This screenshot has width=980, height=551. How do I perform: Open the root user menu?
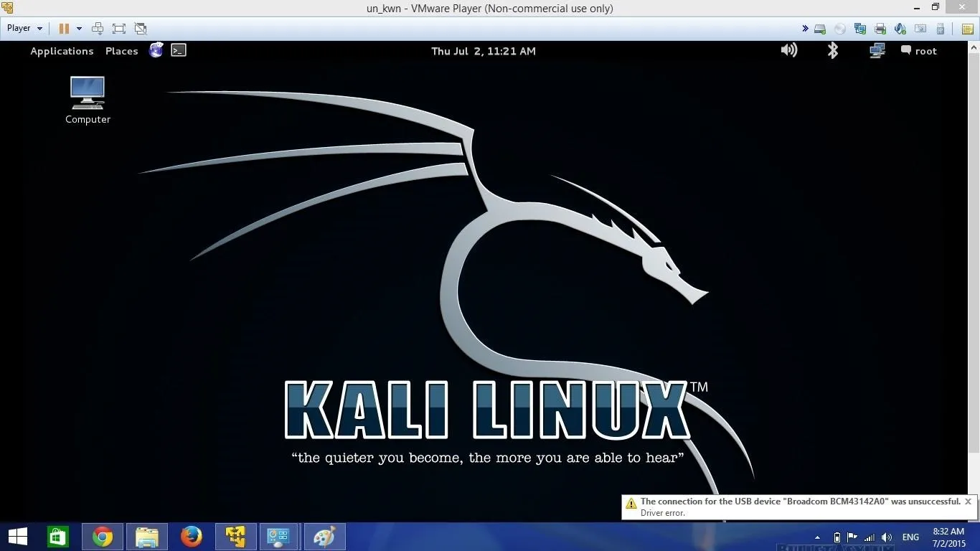[x=919, y=51]
